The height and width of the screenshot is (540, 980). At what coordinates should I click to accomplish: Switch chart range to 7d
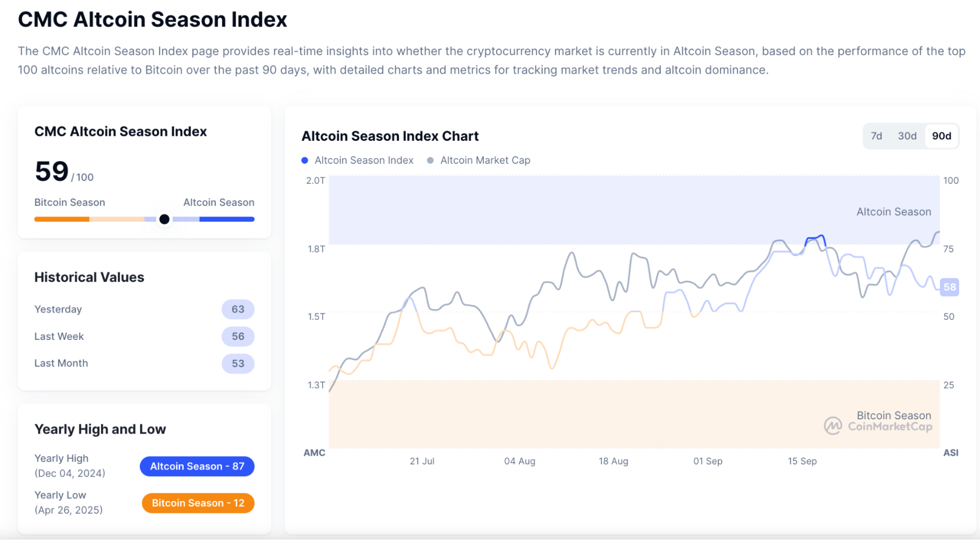click(876, 136)
